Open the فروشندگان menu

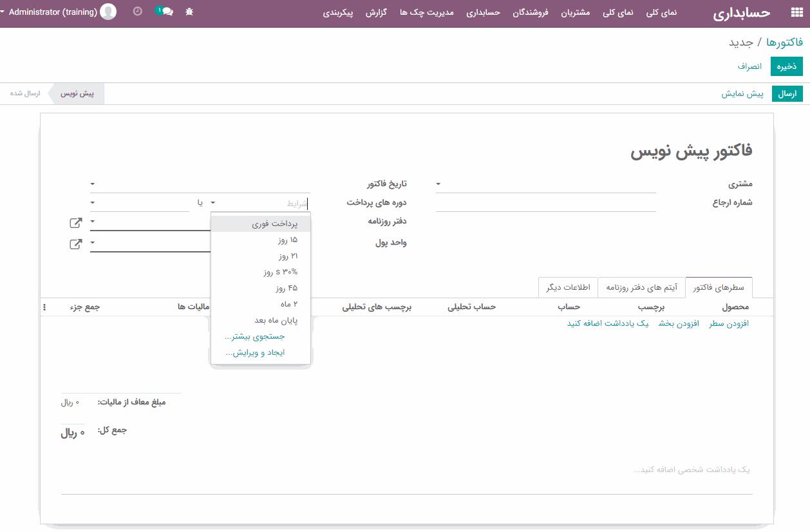tap(529, 13)
